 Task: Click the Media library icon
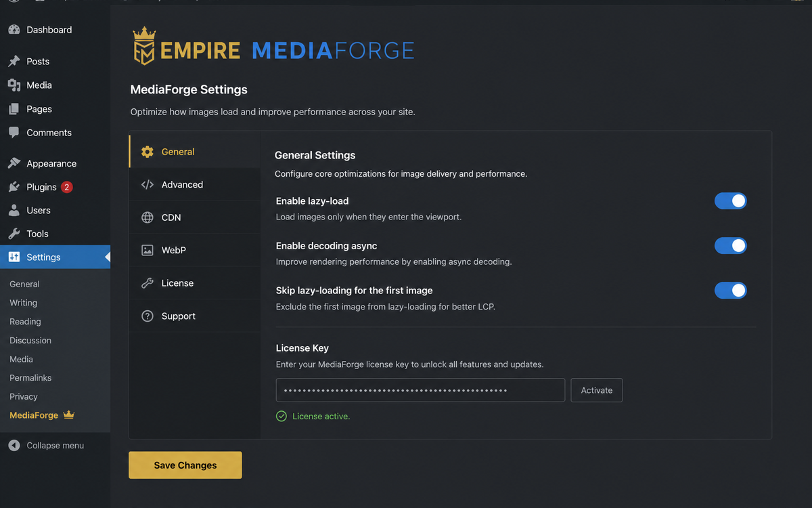coord(14,85)
